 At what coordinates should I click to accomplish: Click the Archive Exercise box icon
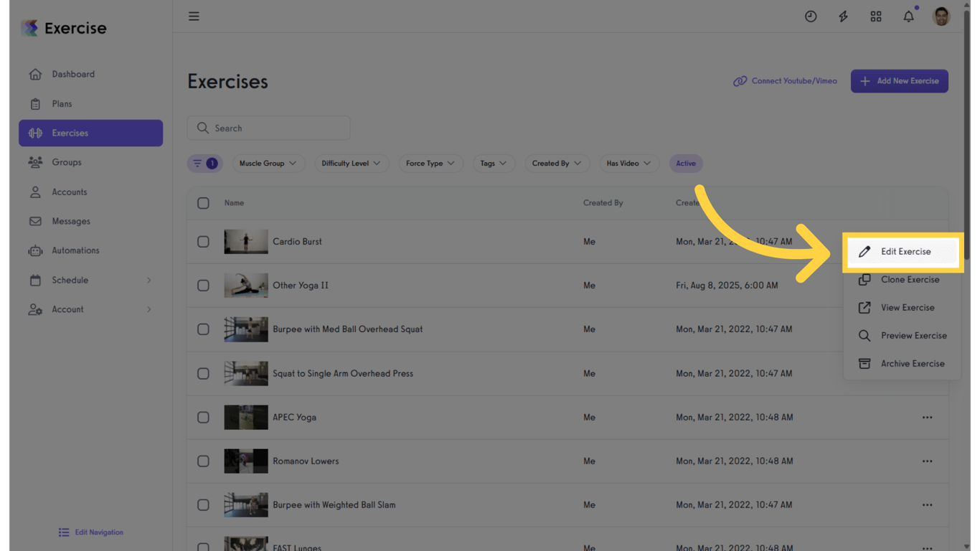[864, 364]
